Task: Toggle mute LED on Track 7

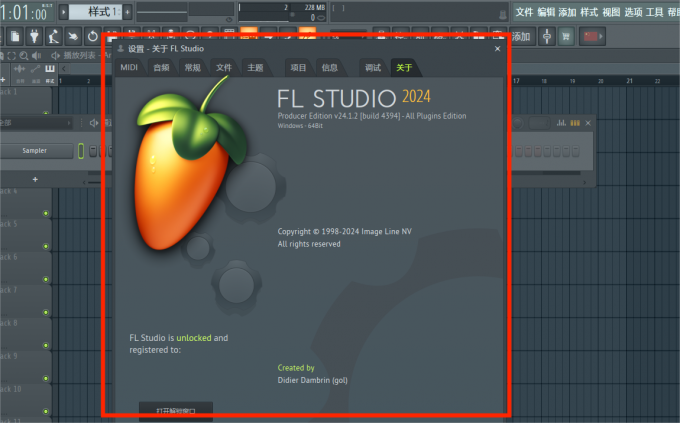Action: click(x=46, y=312)
